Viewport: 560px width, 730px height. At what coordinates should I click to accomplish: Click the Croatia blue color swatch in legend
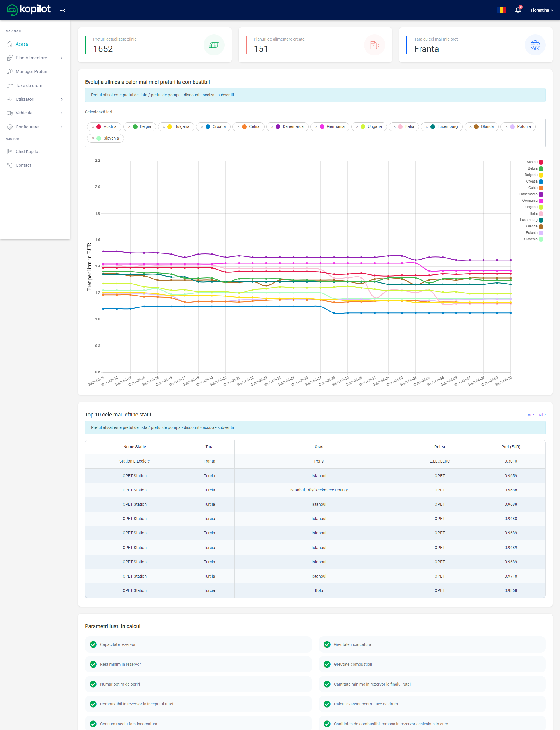coord(541,182)
